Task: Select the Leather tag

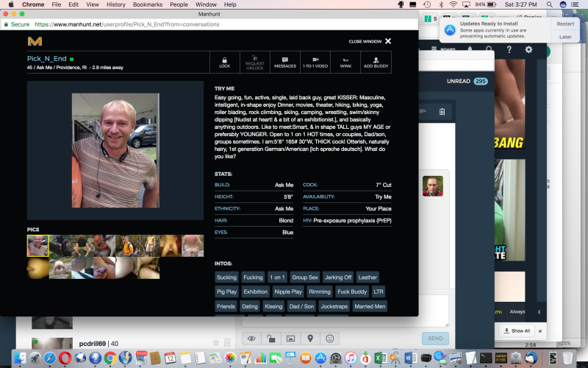Action: click(367, 277)
